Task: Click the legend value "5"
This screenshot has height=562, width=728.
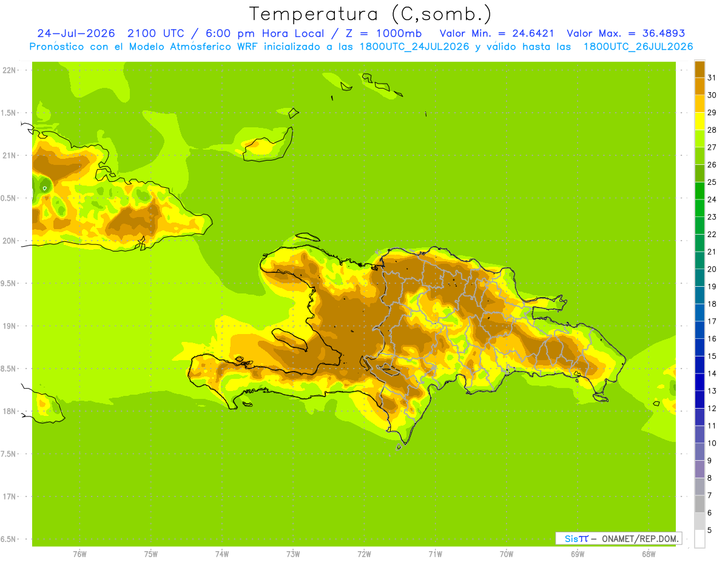Action: [710, 530]
